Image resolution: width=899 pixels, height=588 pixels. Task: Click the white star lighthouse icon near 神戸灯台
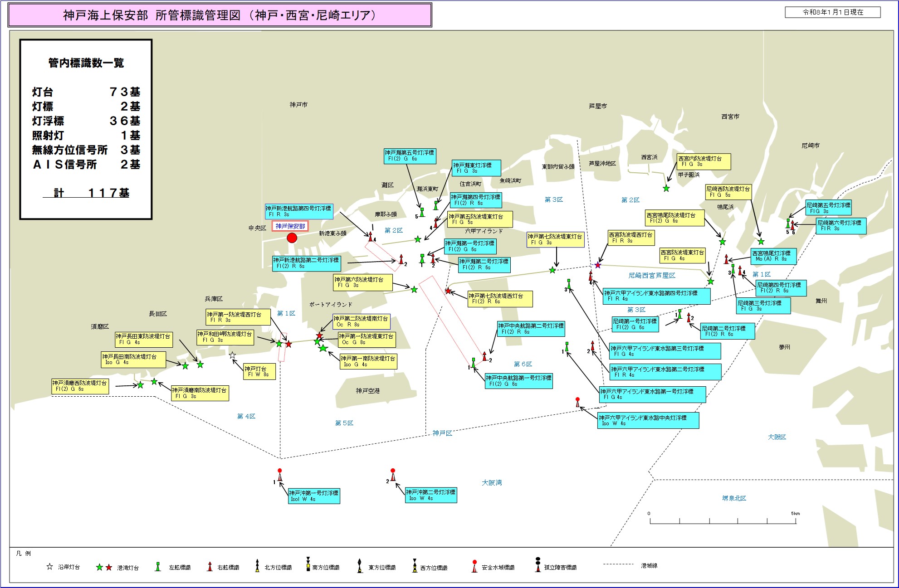point(232,355)
